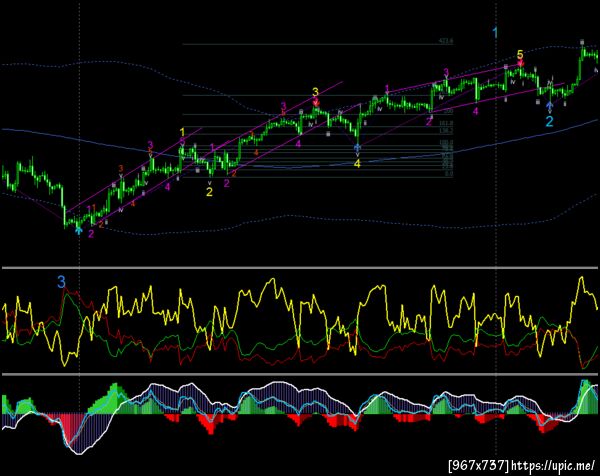This screenshot has width=600, height=476.
Task: Select the blue up arrow above yellow 4
Action: (x=357, y=147)
